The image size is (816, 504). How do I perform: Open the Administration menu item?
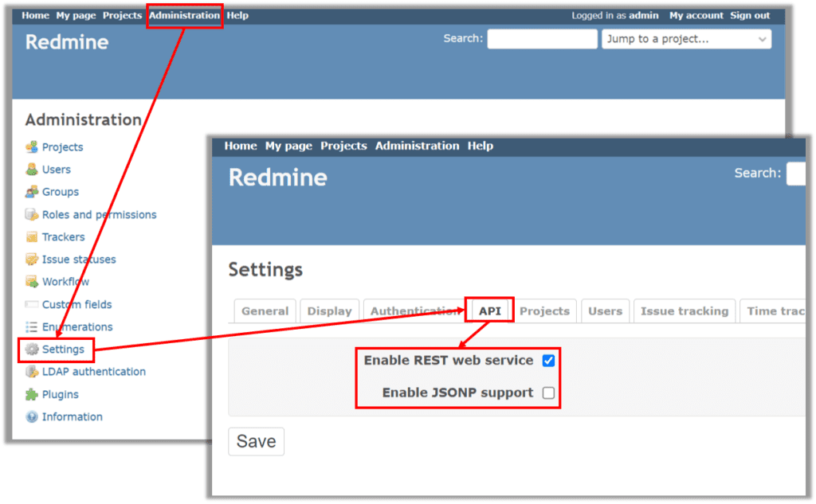pos(184,14)
